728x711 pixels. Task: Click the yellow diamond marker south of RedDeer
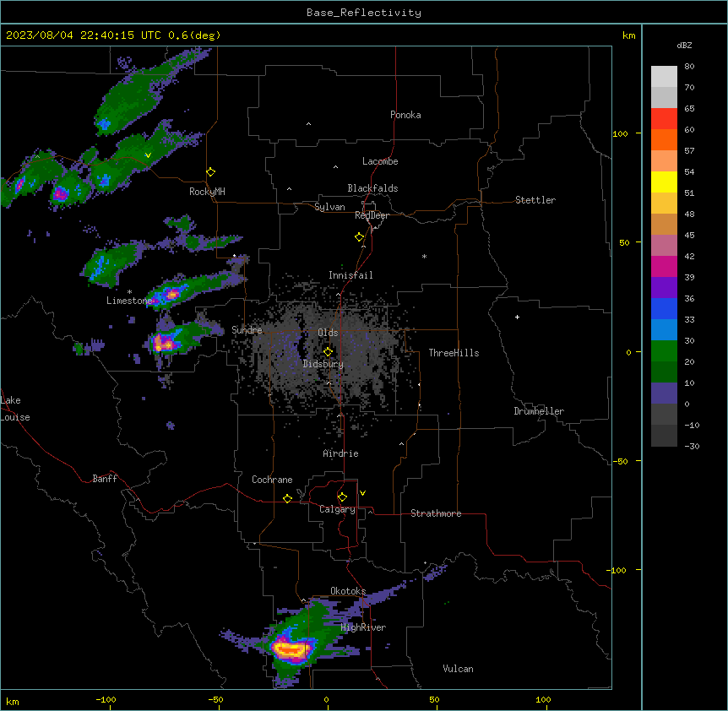tap(360, 237)
